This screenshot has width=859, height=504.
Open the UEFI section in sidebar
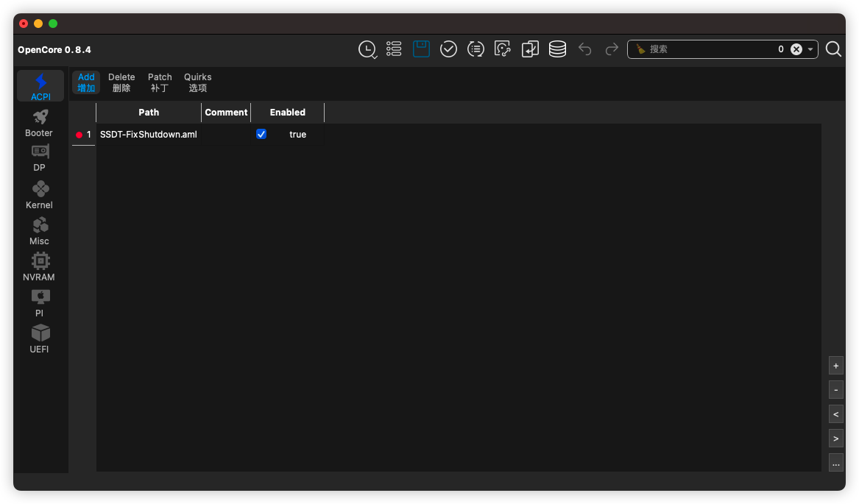click(40, 339)
